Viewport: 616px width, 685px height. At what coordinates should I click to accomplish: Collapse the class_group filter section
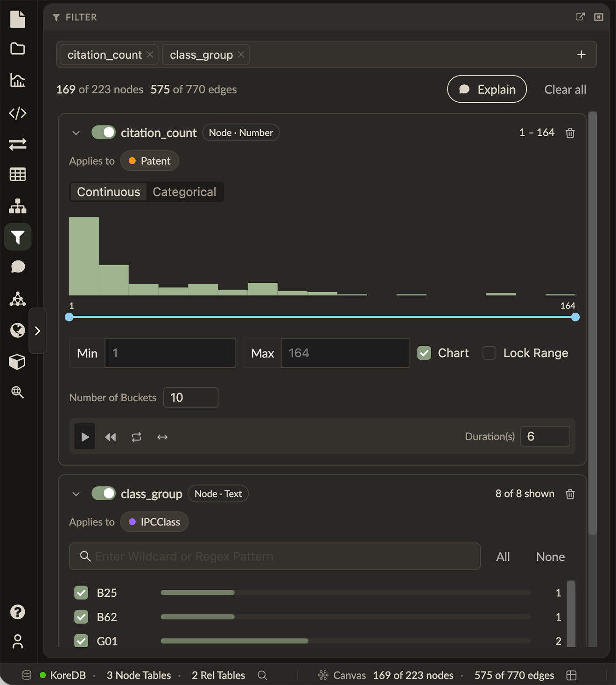[76, 494]
